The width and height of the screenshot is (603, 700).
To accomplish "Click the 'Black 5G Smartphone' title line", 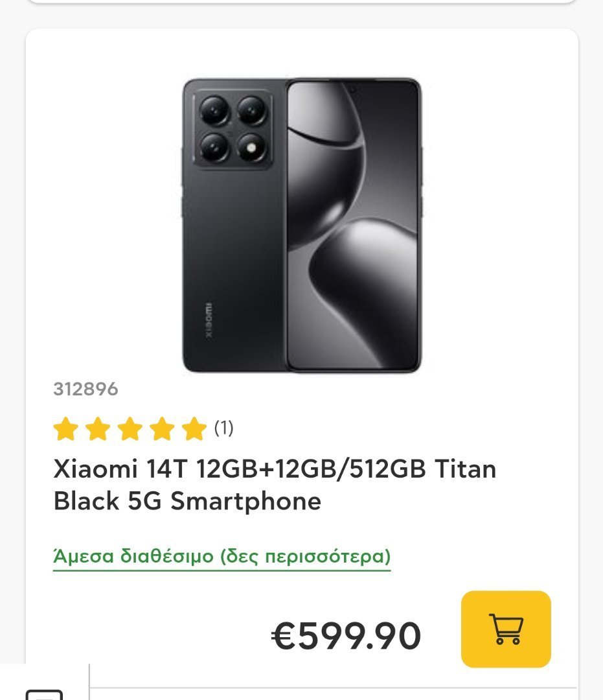I will (187, 501).
